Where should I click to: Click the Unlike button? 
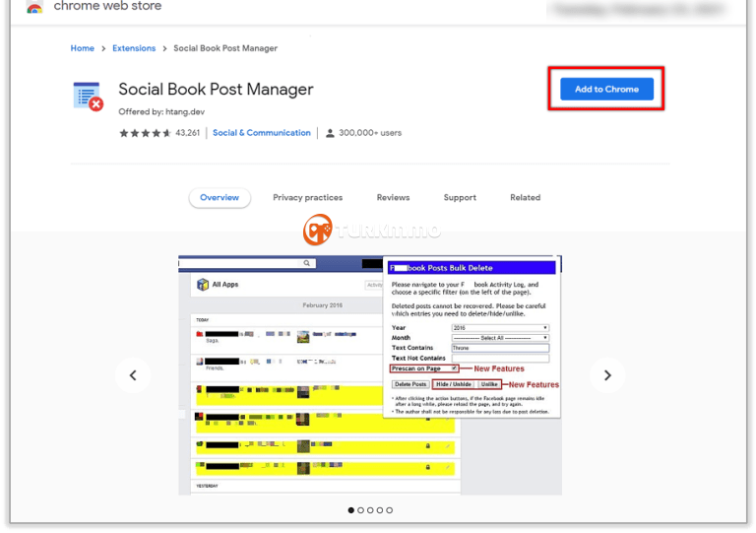(489, 384)
